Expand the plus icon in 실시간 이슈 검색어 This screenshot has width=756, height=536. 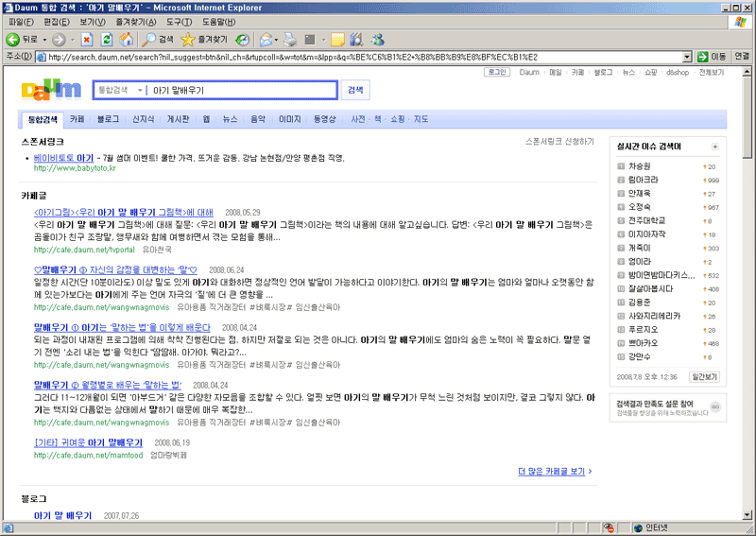tap(715, 147)
